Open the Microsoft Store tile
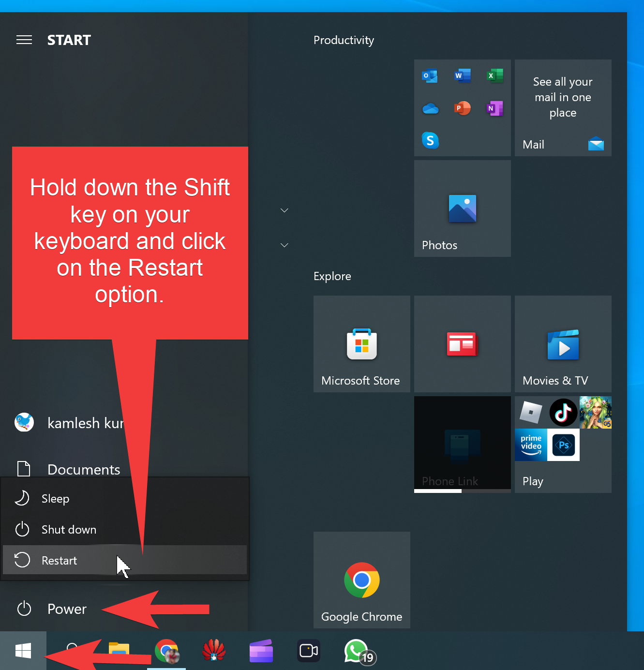 362,344
